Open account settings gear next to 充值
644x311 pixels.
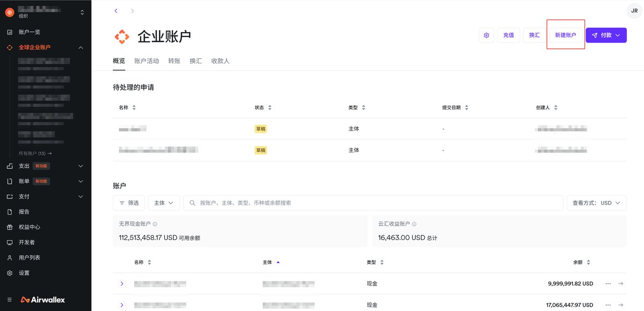[x=486, y=35]
